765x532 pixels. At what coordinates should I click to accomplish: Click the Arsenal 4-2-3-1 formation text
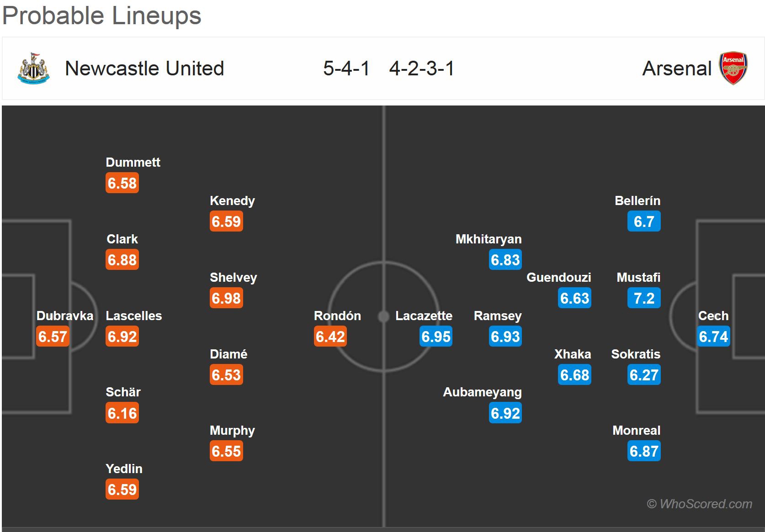pyautogui.click(x=421, y=68)
